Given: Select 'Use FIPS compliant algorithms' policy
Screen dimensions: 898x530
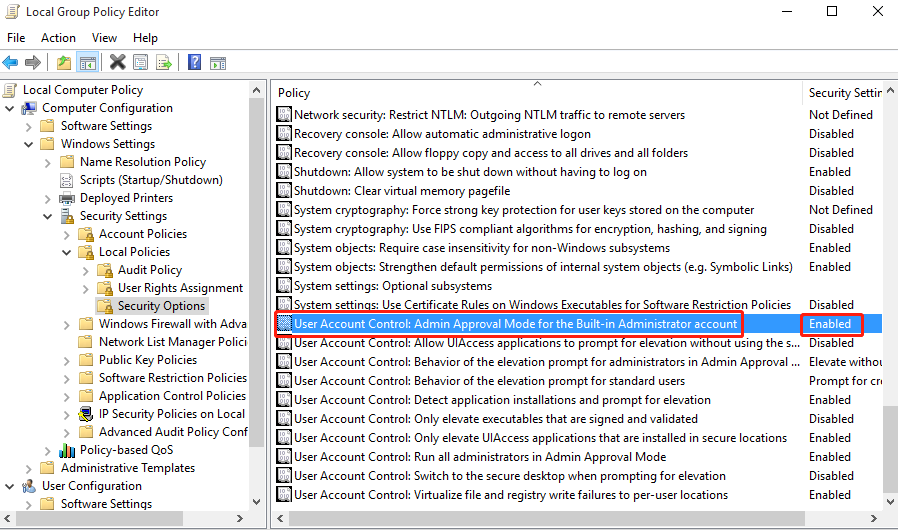Looking at the screenshot, I should (x=530, y=229).
